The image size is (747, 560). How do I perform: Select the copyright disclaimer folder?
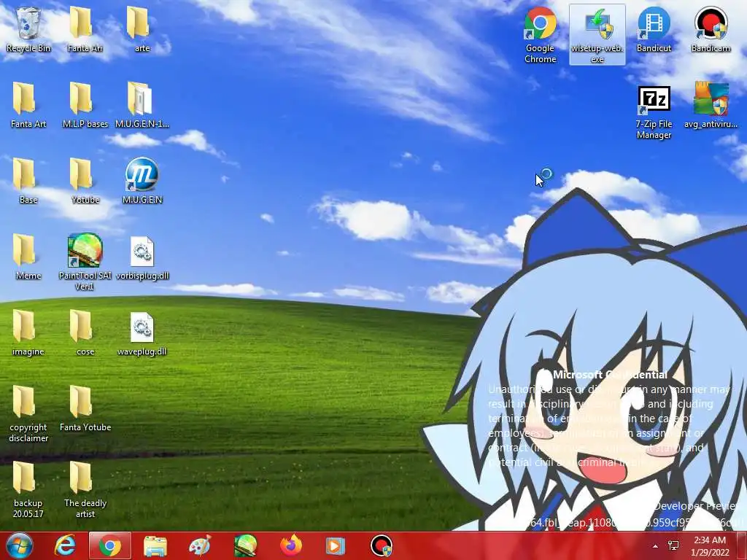click(x=28, y=413)
